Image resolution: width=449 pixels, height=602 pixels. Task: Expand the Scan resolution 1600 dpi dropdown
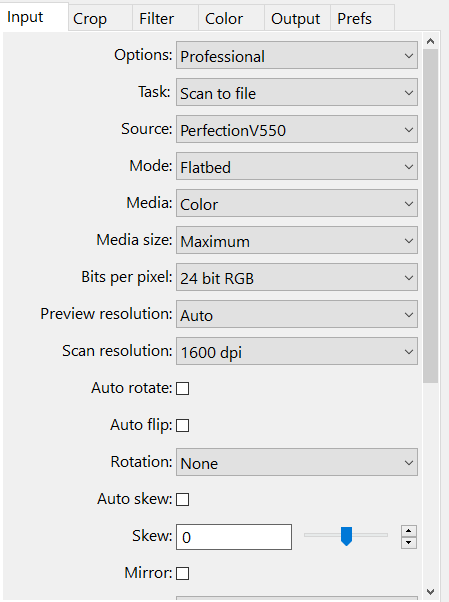coord(297,351)
